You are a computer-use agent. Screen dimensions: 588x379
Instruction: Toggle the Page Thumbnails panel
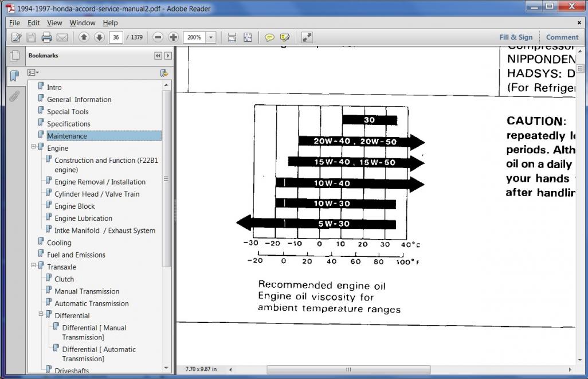point(14,56)
